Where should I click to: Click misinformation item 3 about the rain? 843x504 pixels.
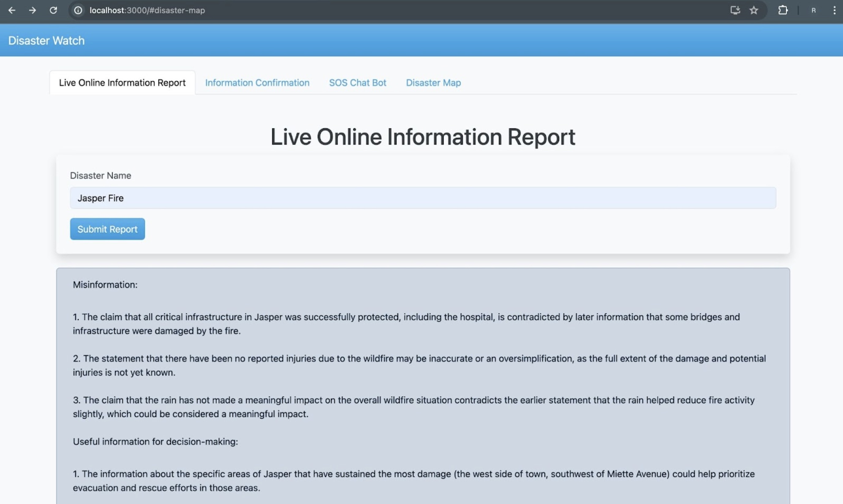[413, 407]
